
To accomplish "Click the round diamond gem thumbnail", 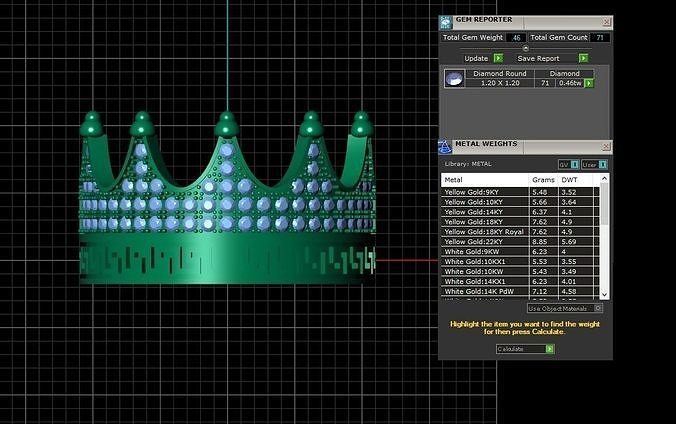I will [x=454, y=79].
